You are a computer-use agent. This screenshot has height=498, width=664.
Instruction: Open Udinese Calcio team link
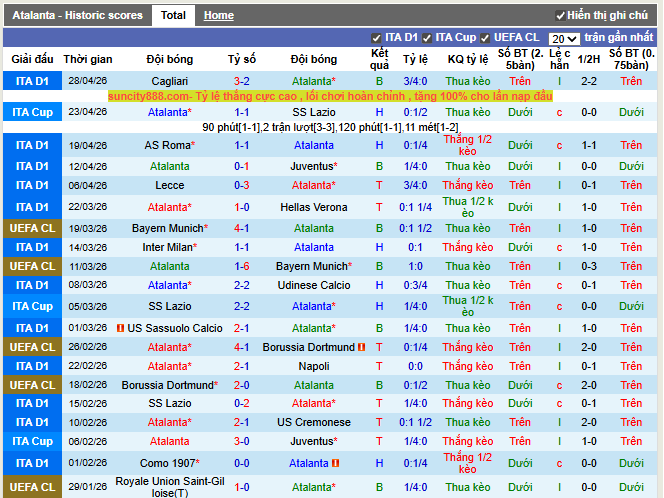click(x=314, y=285)
